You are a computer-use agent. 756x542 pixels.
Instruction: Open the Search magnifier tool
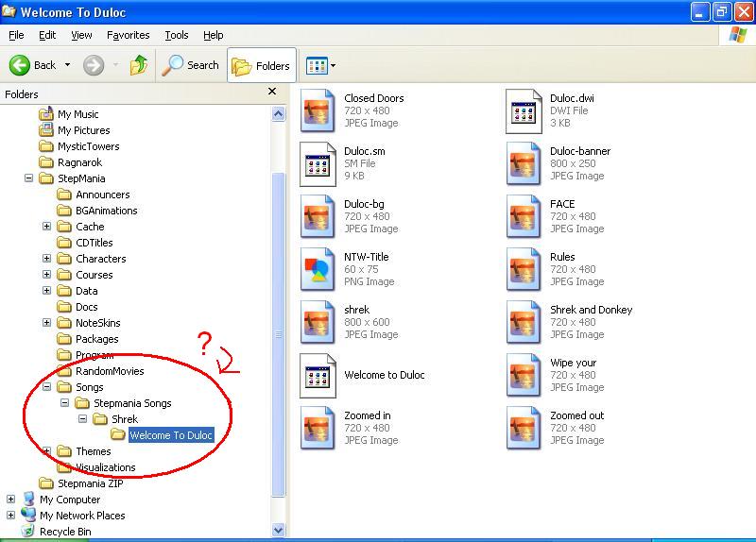point(172,65)
